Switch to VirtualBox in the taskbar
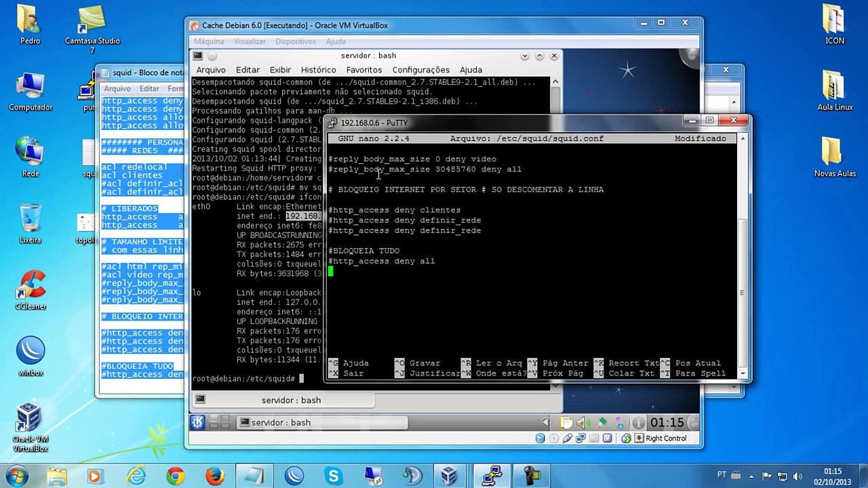The image size is (868, 488). click(x=448, y=476)
